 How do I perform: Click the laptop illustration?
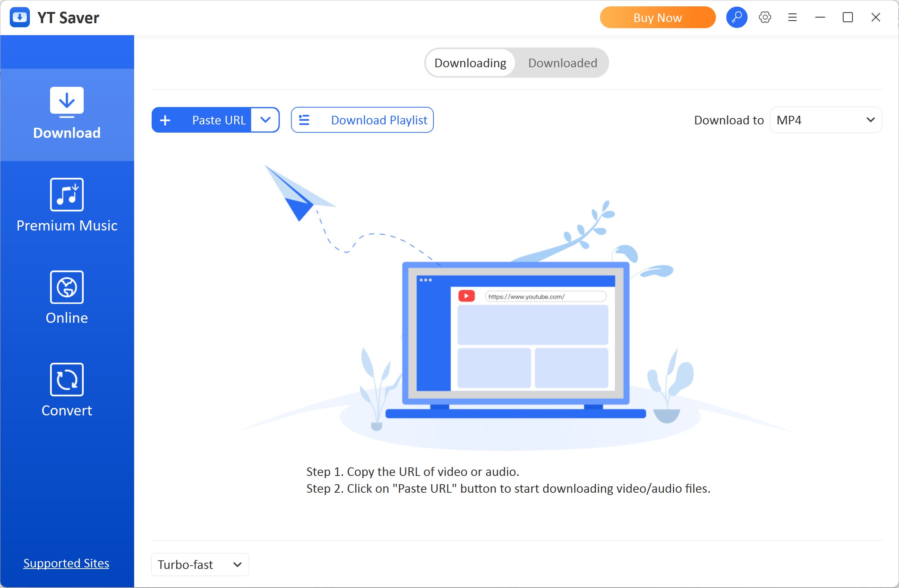tap(516, 340)
